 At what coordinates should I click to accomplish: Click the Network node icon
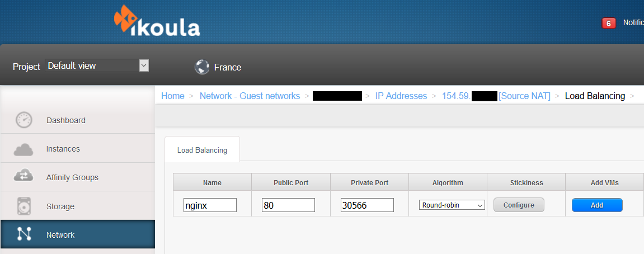pos(24,233)
